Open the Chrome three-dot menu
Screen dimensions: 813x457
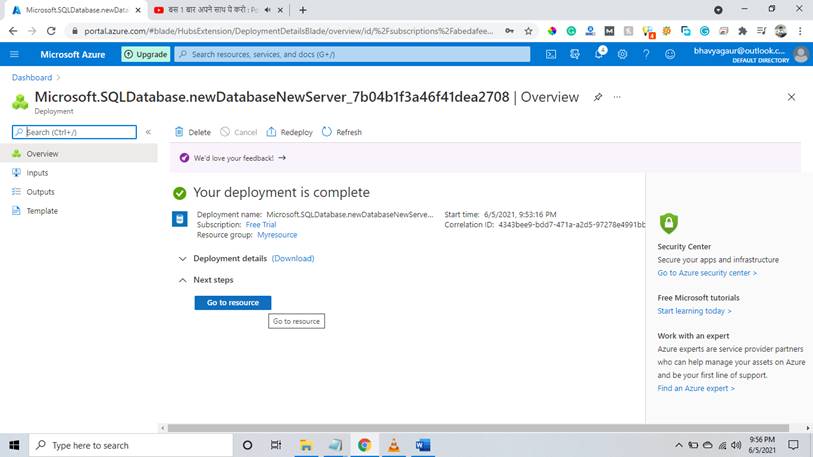pyautogui.click(x=800, y=31)
